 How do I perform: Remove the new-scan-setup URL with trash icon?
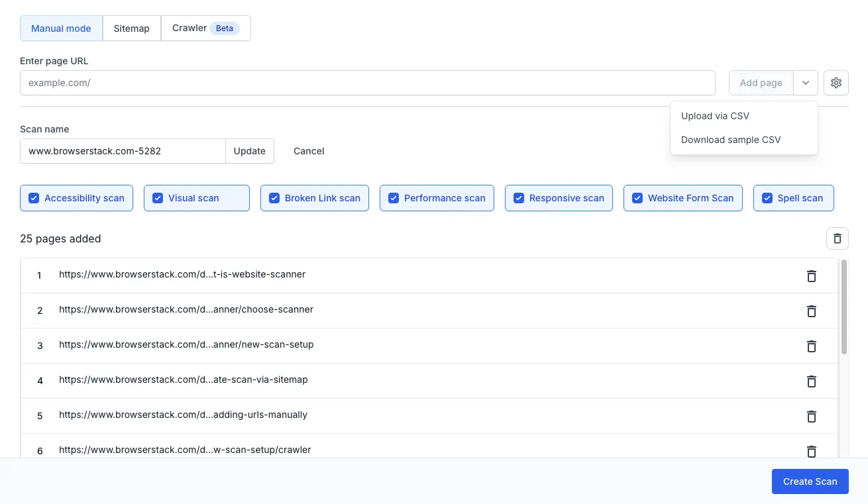pos(811,346)
